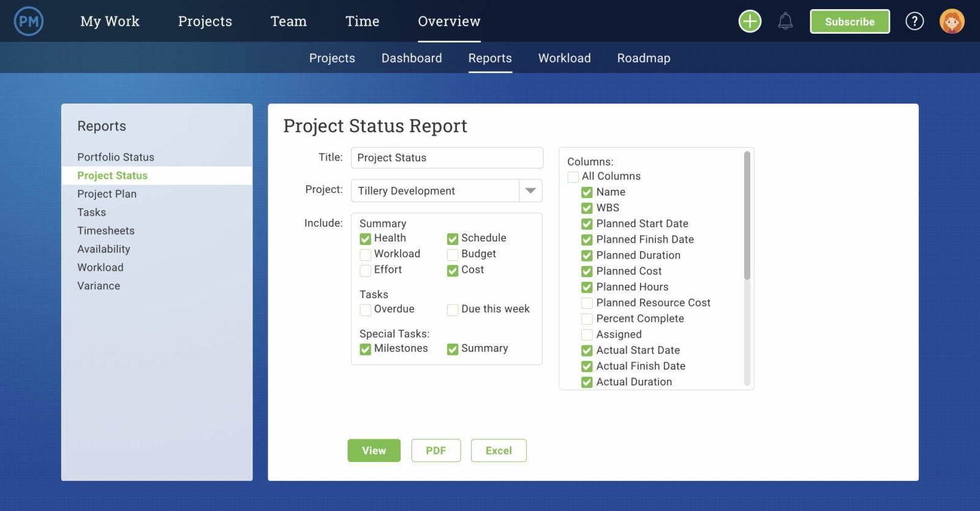
Task: Open the Tillery Development combo box
Action: click(447, 191)
